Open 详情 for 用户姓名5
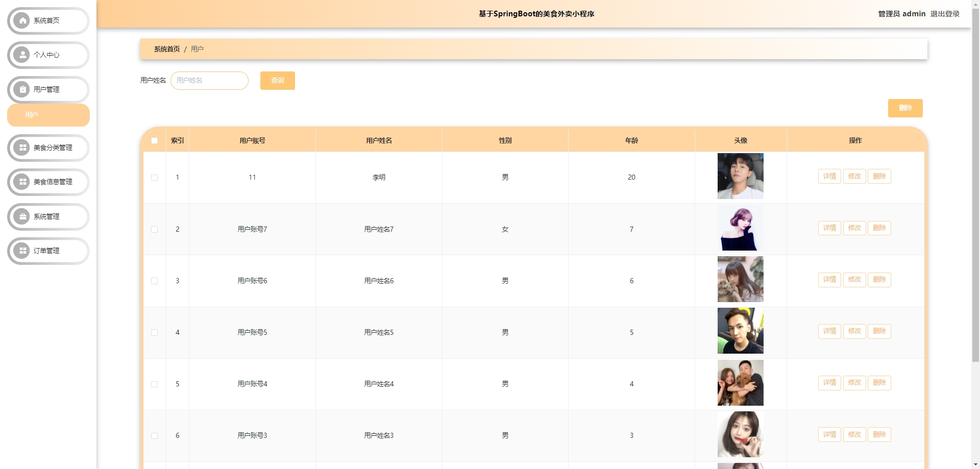The image size is (980, 469). (x=829, y=331)
